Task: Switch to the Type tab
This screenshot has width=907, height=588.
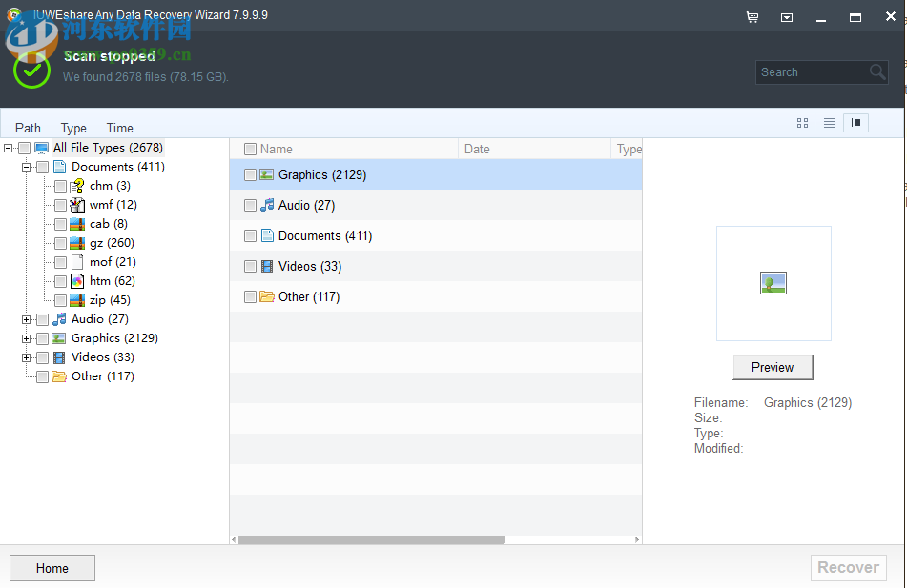Action: (x=72, y=127)
